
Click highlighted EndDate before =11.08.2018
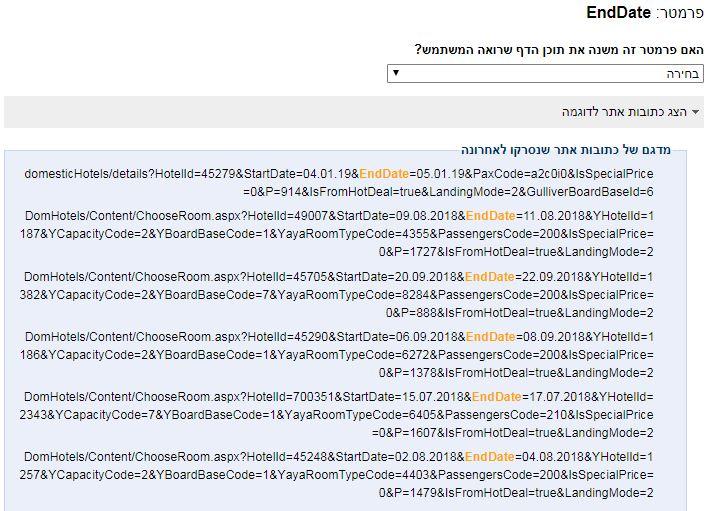[x=490, y=216]
